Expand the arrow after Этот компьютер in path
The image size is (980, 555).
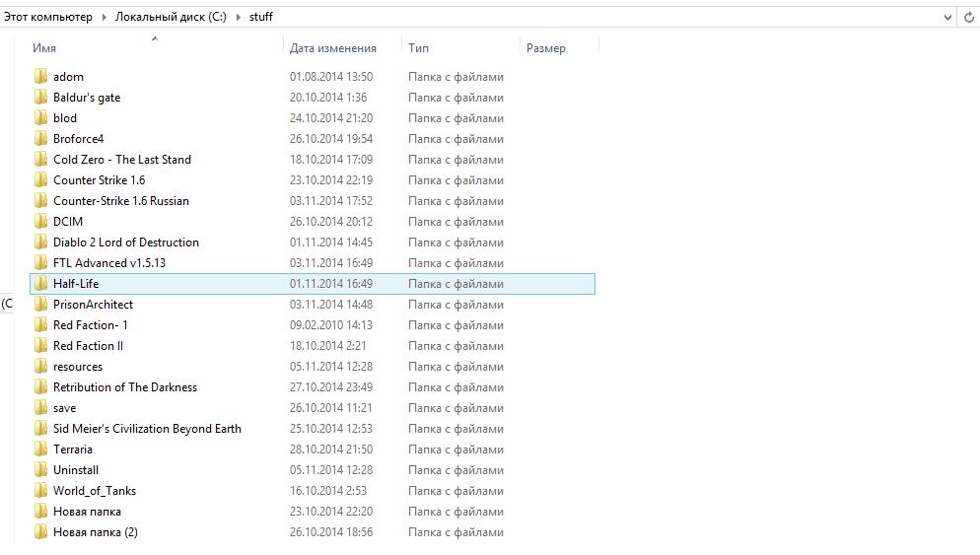click(105, 17)
